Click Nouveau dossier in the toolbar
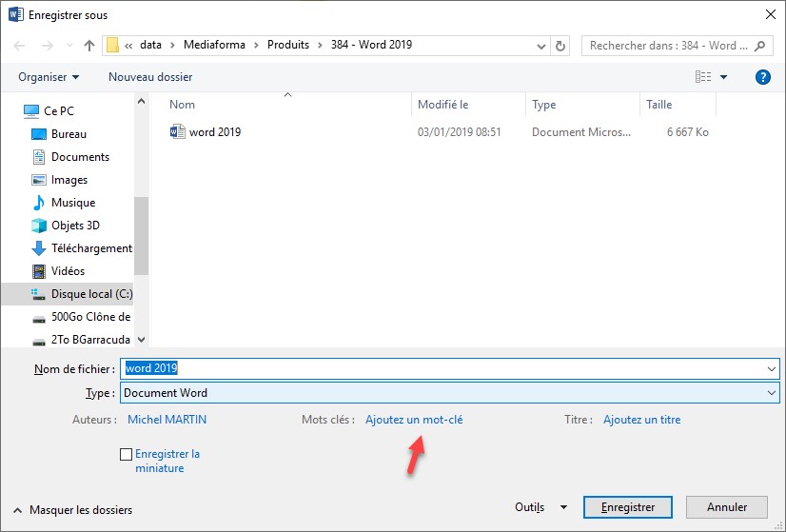Screen dimensions: 786x532 click(150, 77)
